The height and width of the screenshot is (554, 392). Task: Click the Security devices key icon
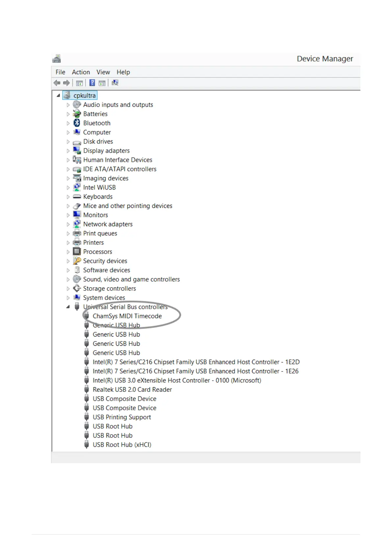(x=77, y=261)
